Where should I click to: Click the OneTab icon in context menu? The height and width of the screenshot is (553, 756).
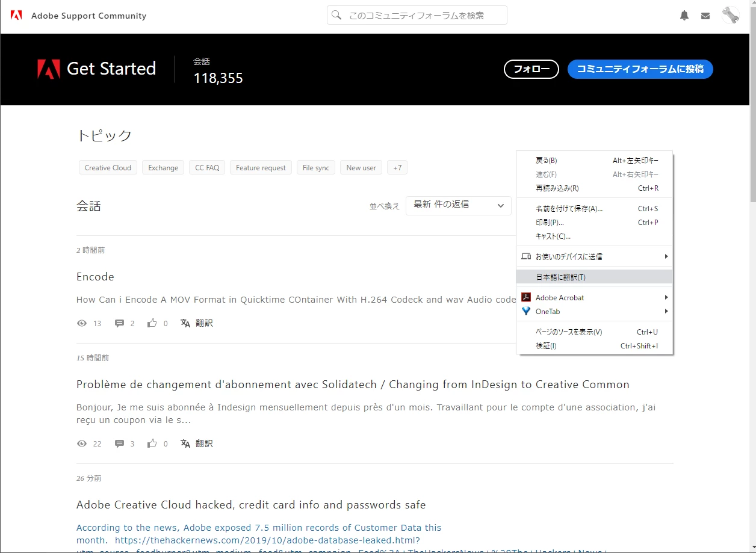point(526,311)
